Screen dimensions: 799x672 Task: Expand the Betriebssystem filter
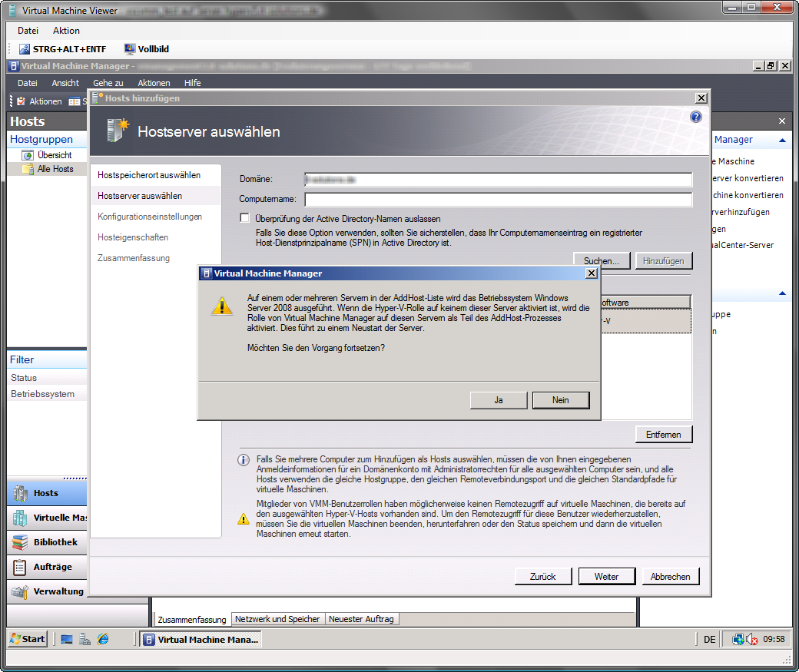(43, 394)
